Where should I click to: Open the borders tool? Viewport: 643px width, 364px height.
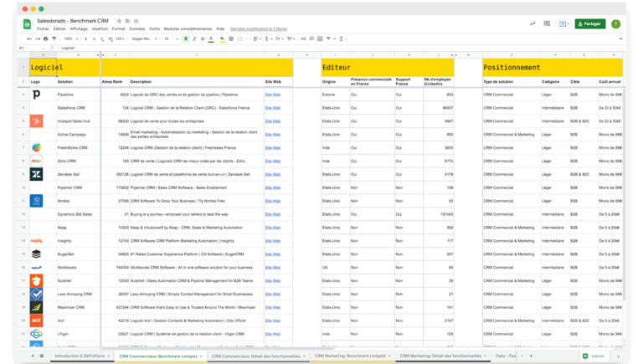(x=231, y=39)
